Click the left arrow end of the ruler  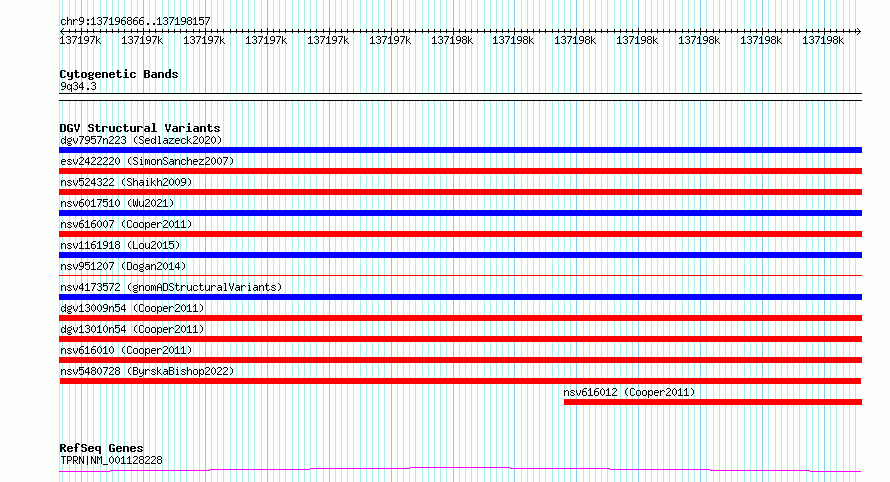click(x=62, y=31)
